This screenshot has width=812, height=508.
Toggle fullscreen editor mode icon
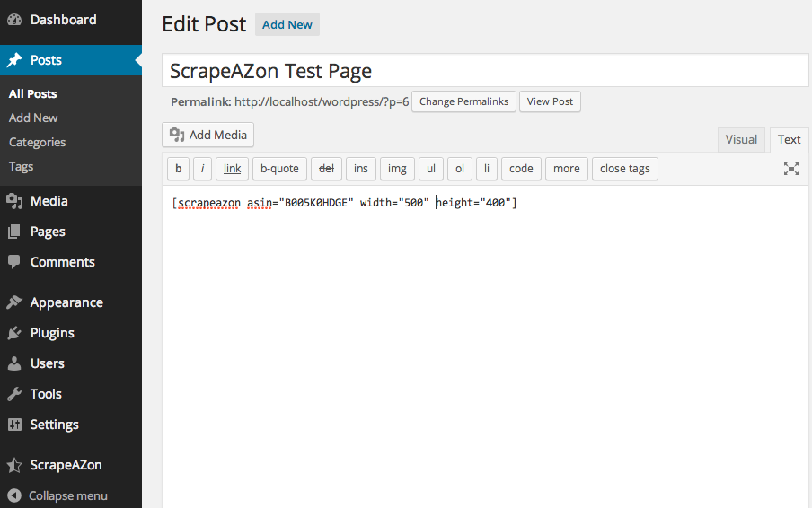tap(790, 169)
